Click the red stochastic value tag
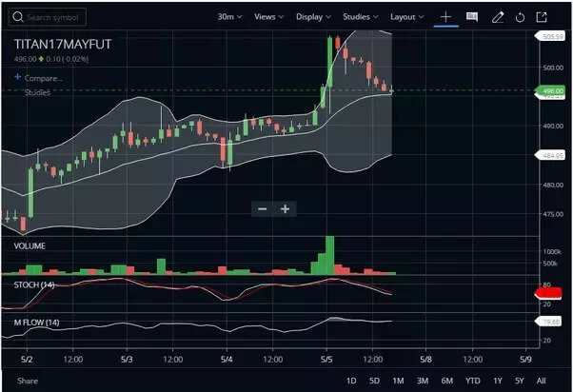Viewport: 573px width, 392px height. [x=548, y=293]
